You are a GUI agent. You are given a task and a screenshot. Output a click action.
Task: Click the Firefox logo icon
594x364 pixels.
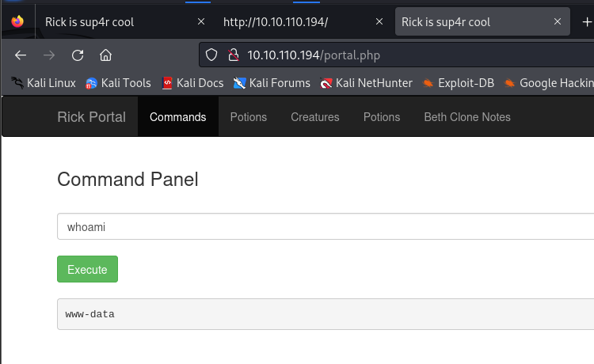point(17,22)
